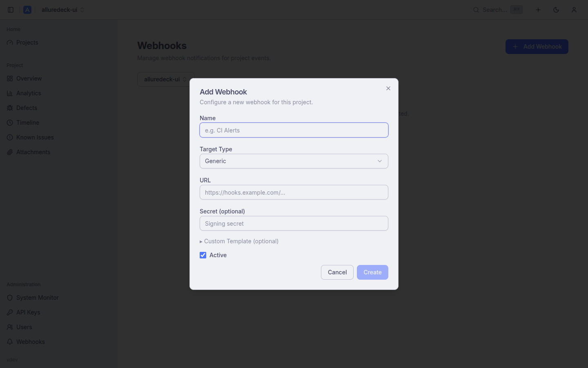Image resolution: width=588 pixels, height=368 pixels.
Task: Go to Overview page
Action: 59,79
